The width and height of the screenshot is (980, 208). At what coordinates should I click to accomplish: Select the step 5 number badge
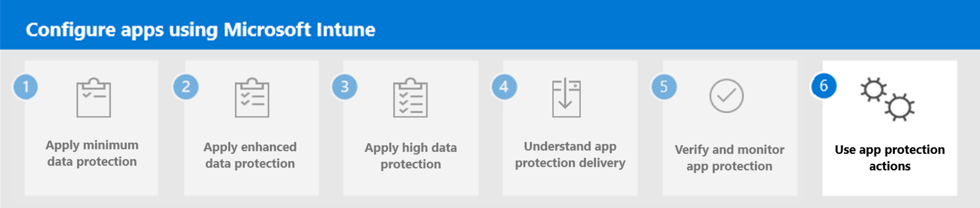click(x=664, y=87)
